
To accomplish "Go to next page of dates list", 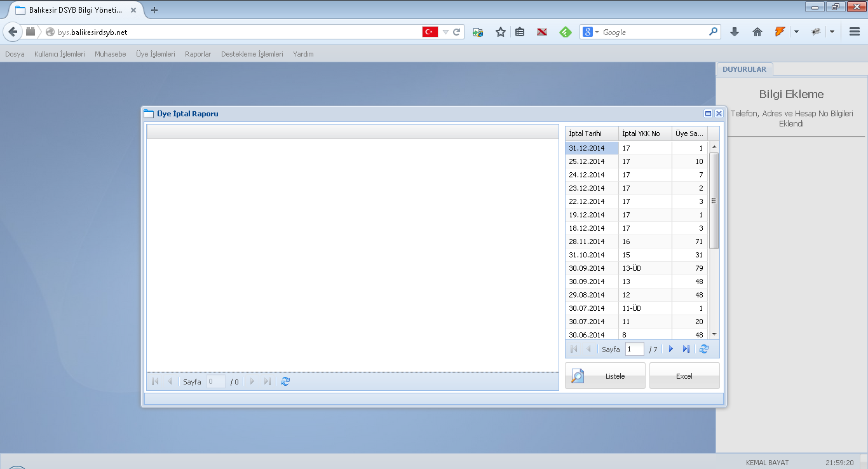I will coord(670,349).
